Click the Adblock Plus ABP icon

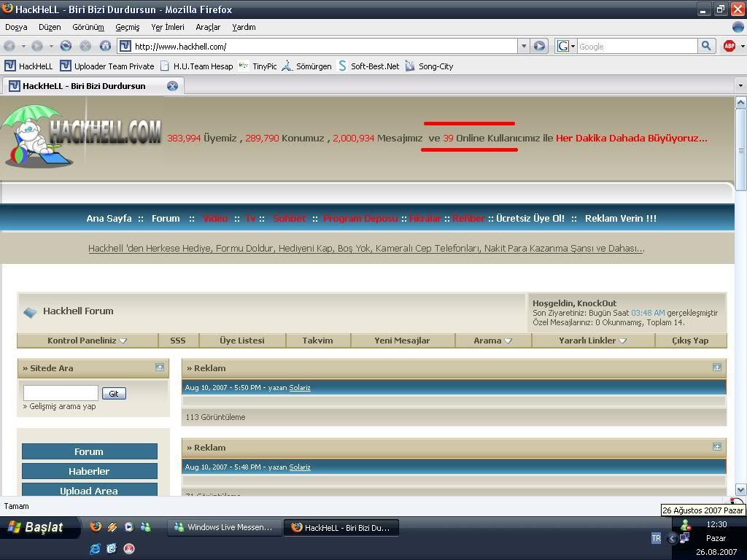pyautogui.click(x=729, y=46)
